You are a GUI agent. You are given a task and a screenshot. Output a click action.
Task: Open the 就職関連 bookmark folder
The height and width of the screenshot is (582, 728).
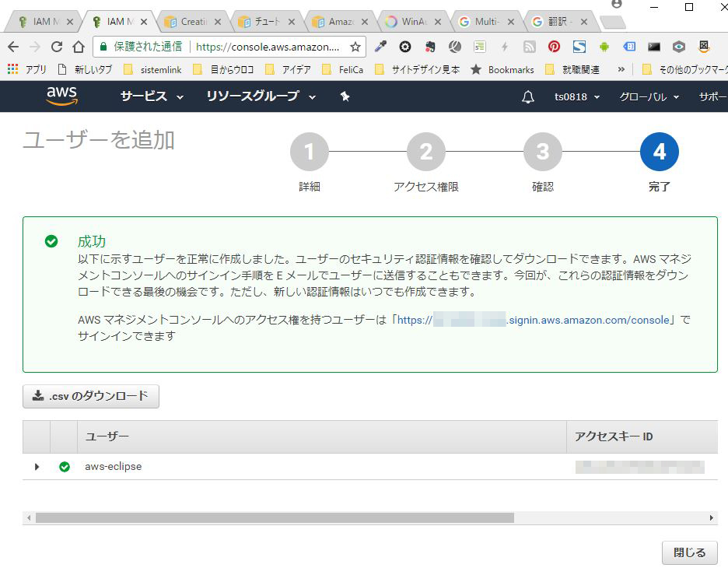[572, 70]
